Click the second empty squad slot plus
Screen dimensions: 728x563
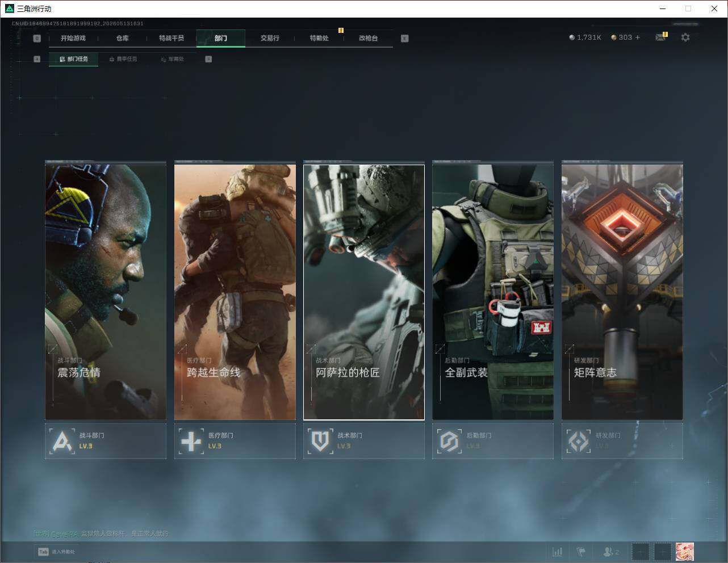663,552
